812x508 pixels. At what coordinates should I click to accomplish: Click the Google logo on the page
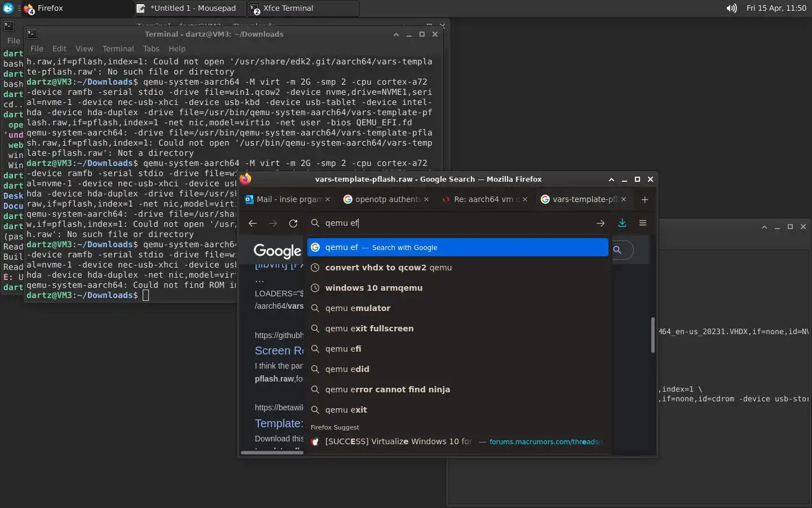point(277,251)
